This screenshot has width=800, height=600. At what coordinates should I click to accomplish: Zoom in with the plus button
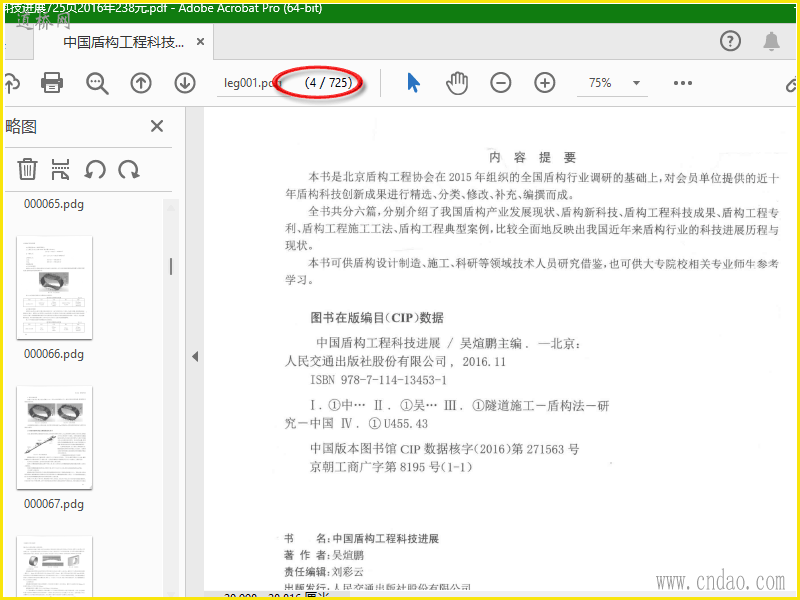tap(544, 83)
